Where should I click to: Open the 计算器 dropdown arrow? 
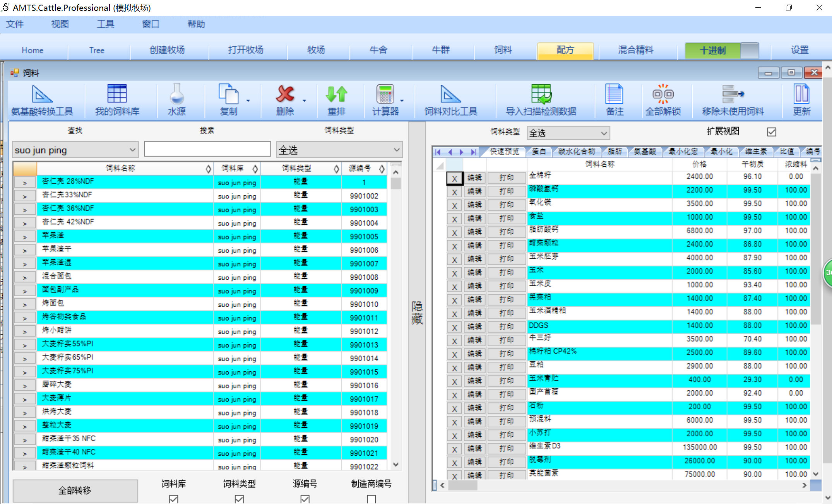402,101
